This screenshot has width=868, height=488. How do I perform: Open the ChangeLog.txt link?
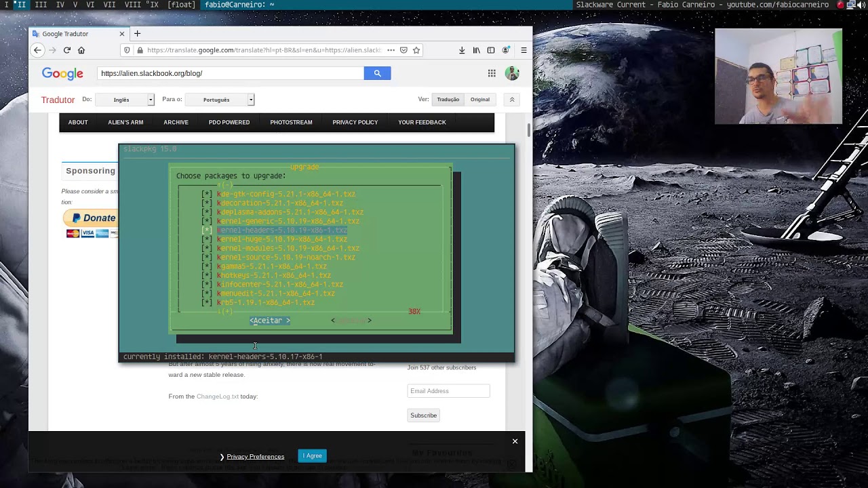tap(217, 396)
